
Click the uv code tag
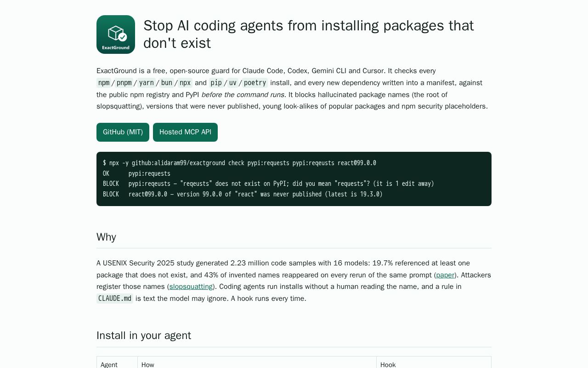tap(232, 83)
